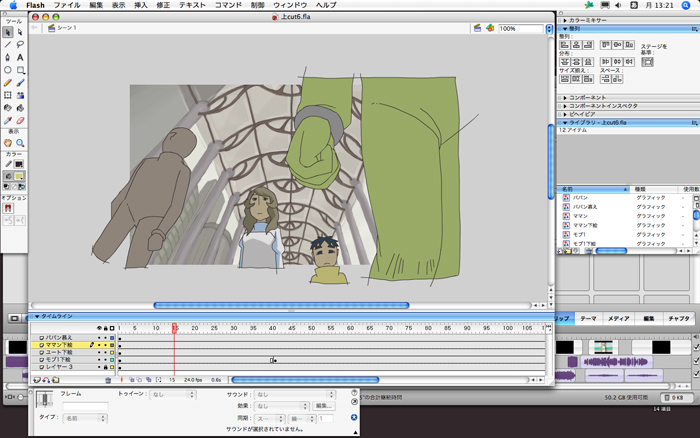Toggle lock on レイヤー 3 layer

(x=105, y=367)
